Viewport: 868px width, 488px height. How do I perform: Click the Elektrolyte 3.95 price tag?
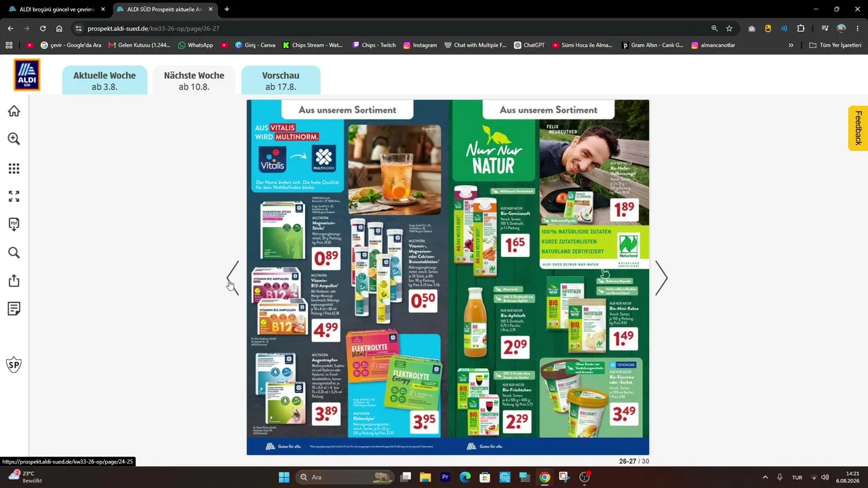pyautogui.click(x=424, y=422)
